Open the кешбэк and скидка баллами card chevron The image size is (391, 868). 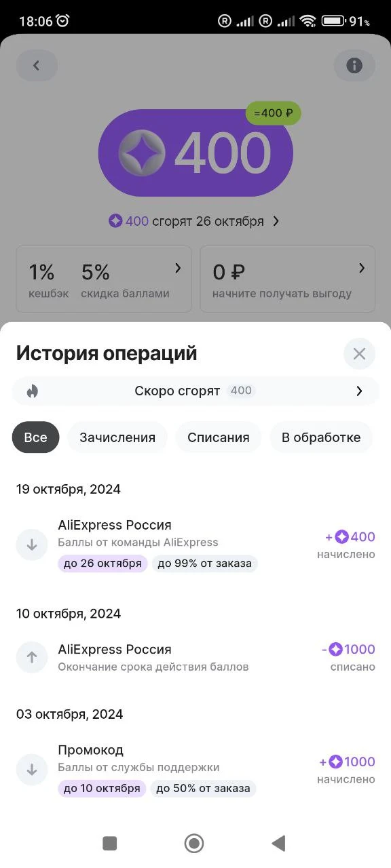click(x=178, y=269)
